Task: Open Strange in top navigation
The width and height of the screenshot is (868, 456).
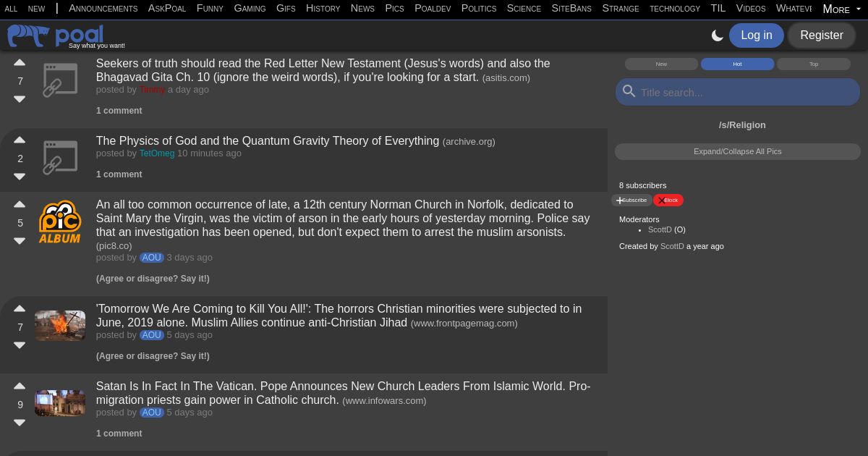Action: click(x=621, y=9)
